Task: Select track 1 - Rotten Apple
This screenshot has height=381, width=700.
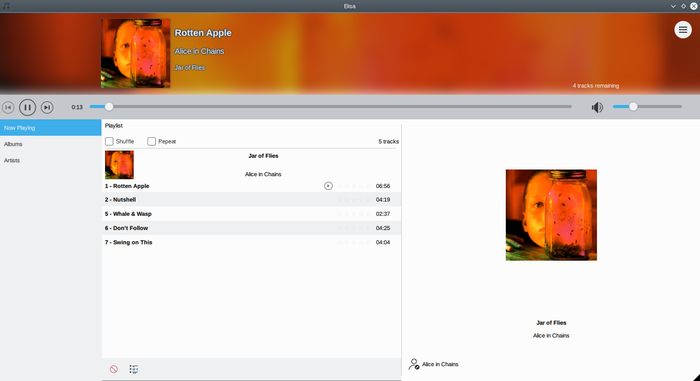Action: [251, 186]
